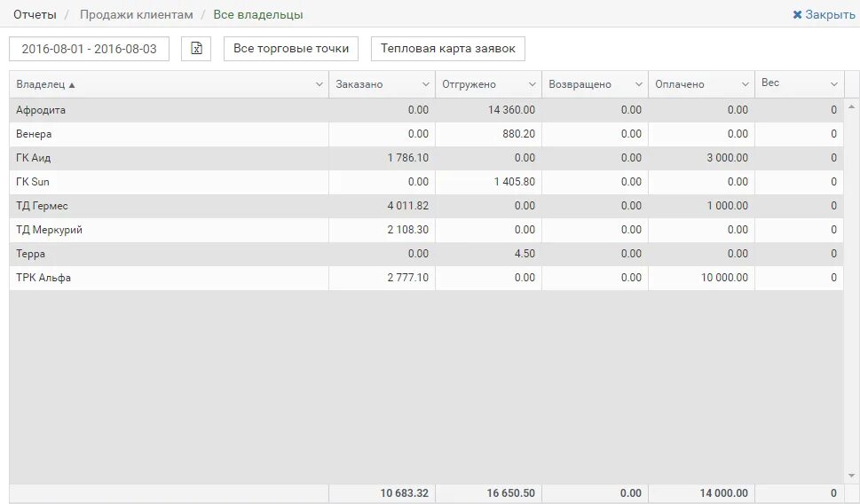This screenshot has width=860, height=504.
Task: Click shipped value 1 405.80
Action: [x=515, y=182]
